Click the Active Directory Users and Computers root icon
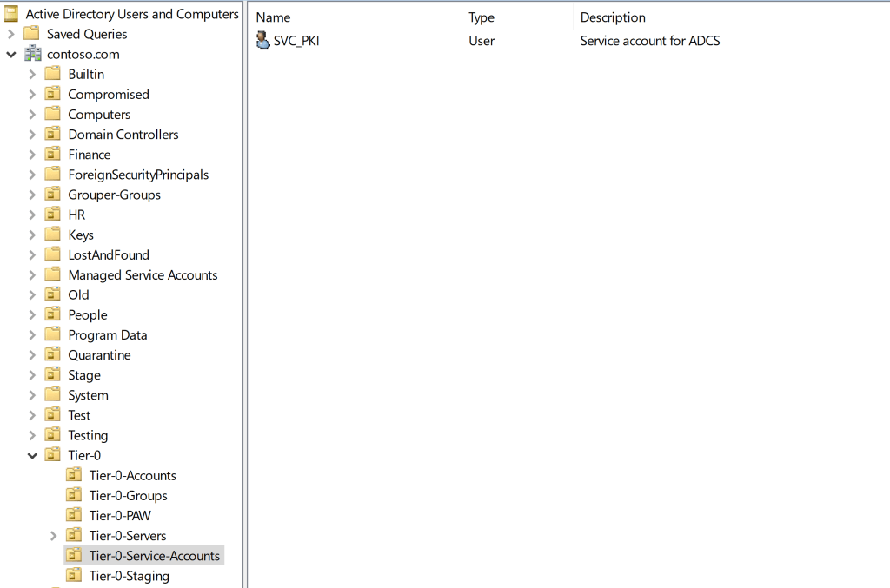 click(12, 14)
